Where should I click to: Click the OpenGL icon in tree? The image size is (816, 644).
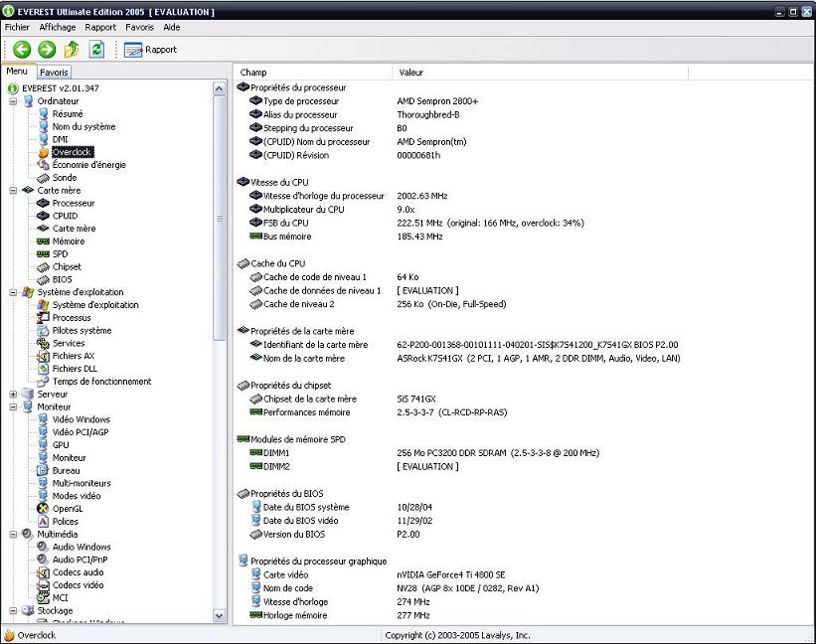[43, 509]
